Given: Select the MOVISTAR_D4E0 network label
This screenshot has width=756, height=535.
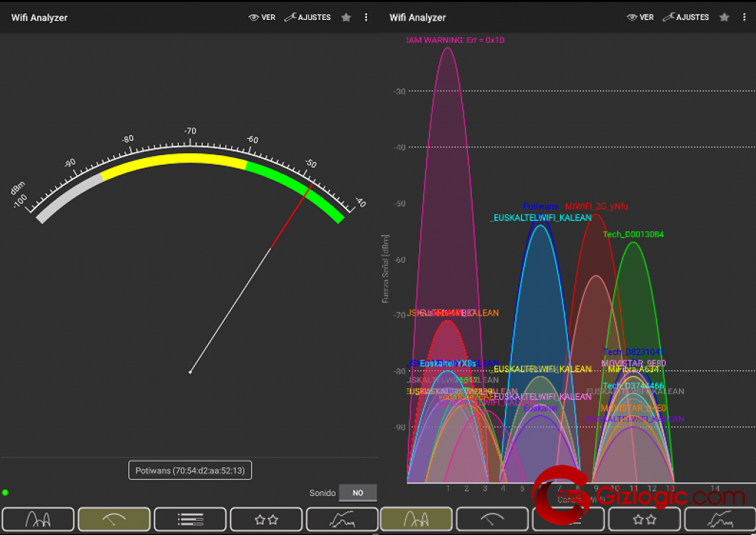Looking at the screenshot, I should point(633,408).
